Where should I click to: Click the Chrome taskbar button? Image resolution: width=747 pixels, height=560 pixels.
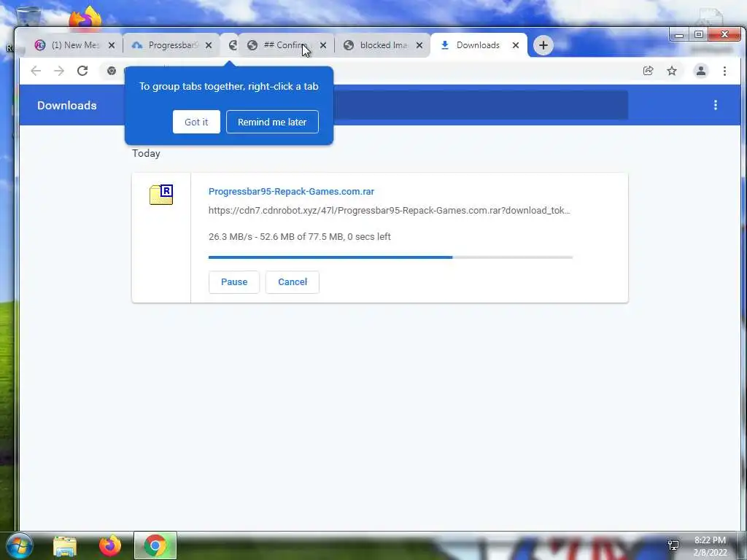(155, 545)
